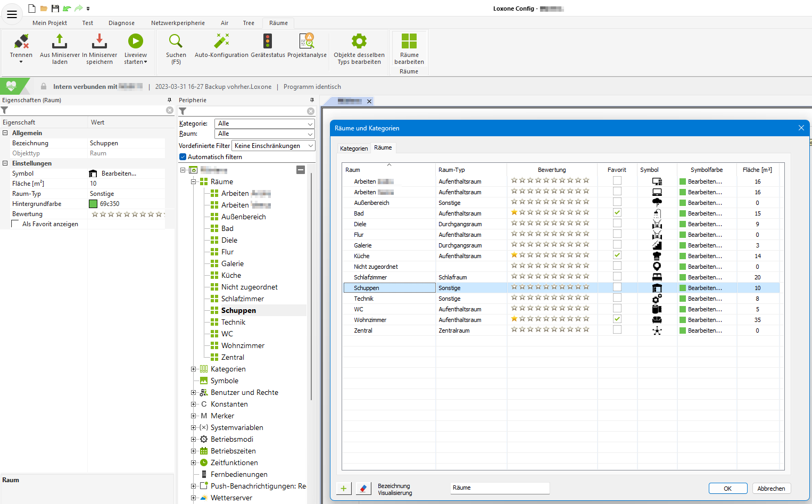This screenshot has height=504, width=812.
Task: Check Favorit for Zentral row
Action: click(617, 329)
